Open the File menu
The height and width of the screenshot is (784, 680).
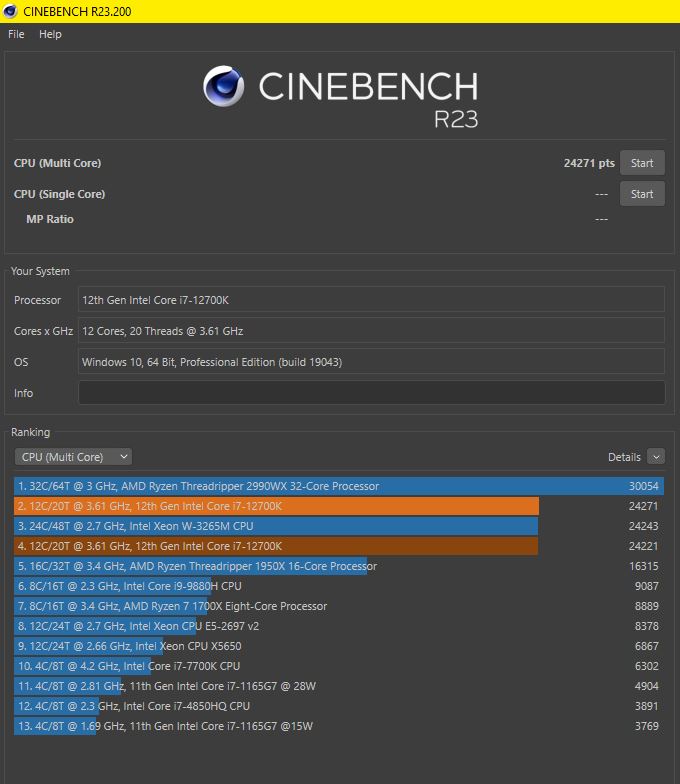(16, 34)
